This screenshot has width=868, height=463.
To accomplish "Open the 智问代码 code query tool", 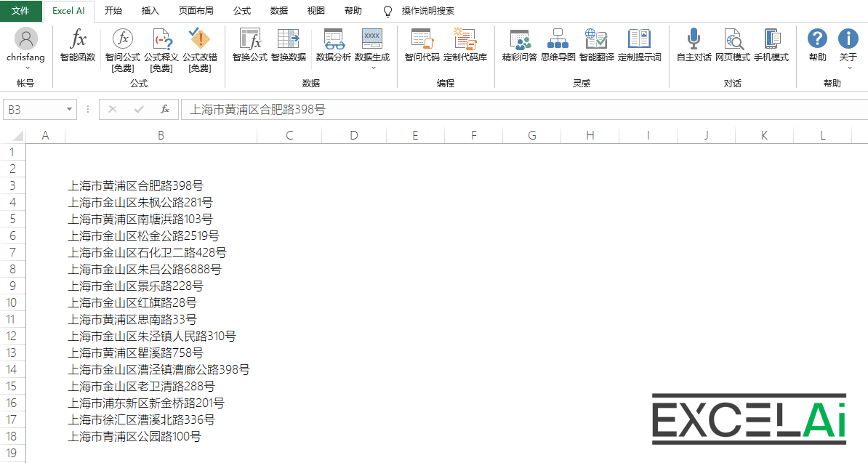I will click(x=422, y=45).
